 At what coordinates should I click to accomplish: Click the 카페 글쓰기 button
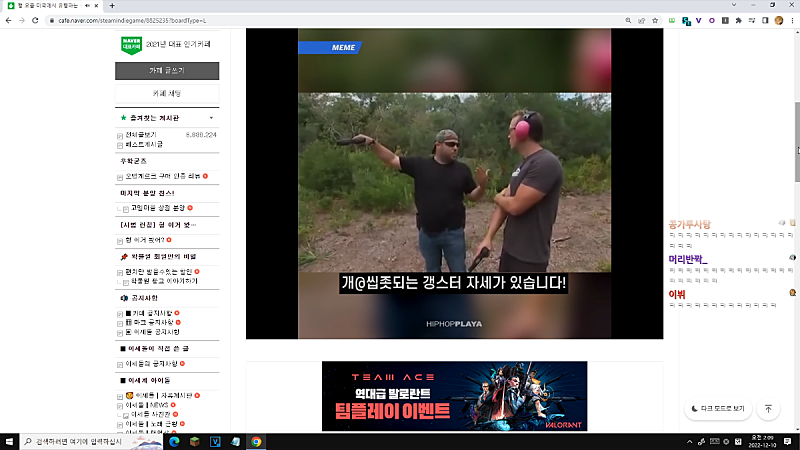pyautogui.click(x=167, y=71)
